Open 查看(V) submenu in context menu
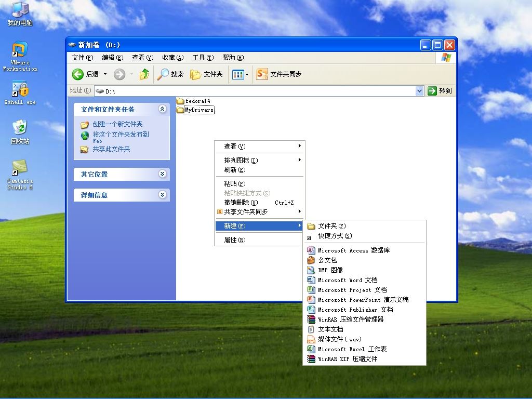The width and height of the screenshot is (532, 399). (260, 146)
